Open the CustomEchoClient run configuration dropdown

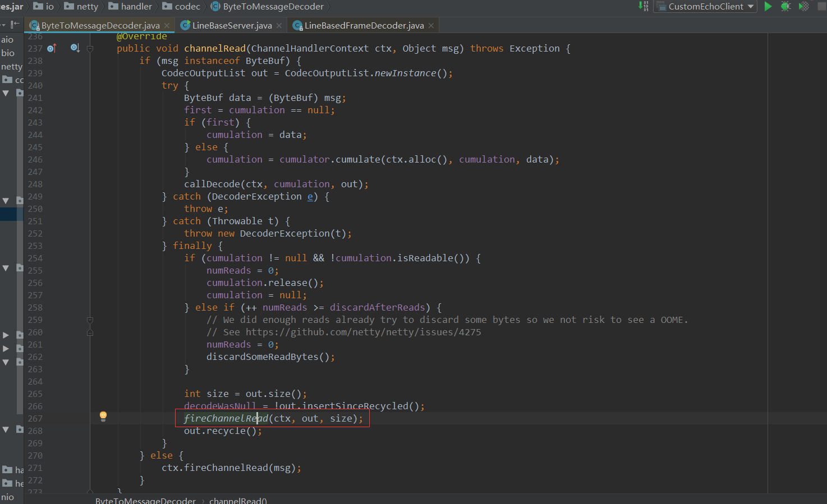(x=705, y=6)
